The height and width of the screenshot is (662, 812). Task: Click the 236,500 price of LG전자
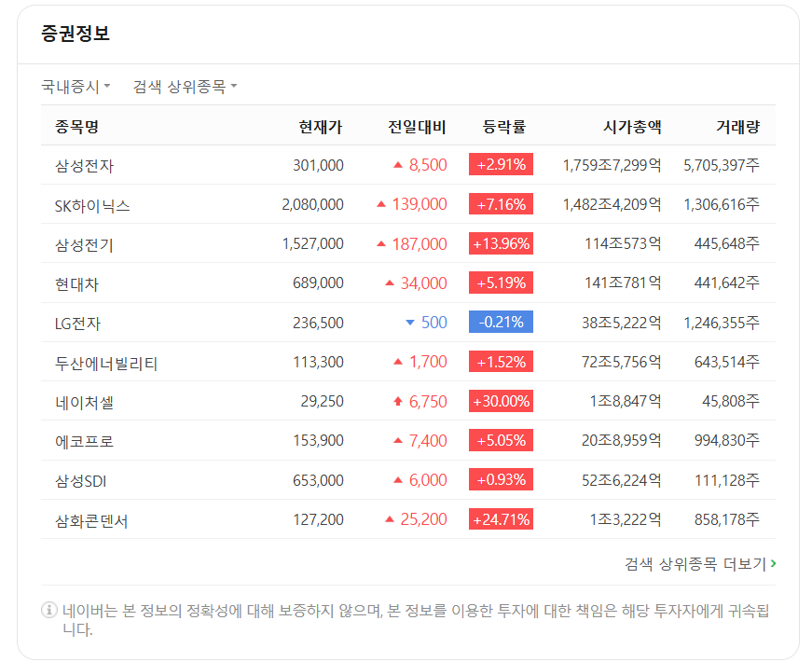point(318,323)
